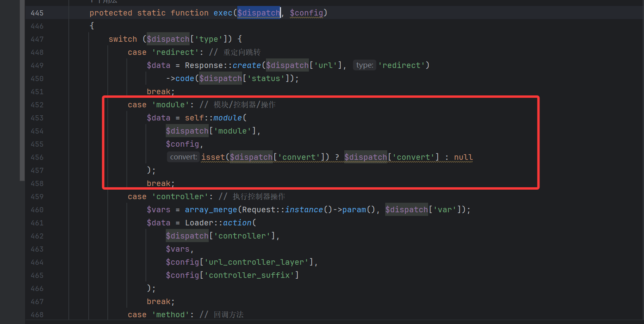
Task: Click the create method after Response::
Action: click(246, 66)
